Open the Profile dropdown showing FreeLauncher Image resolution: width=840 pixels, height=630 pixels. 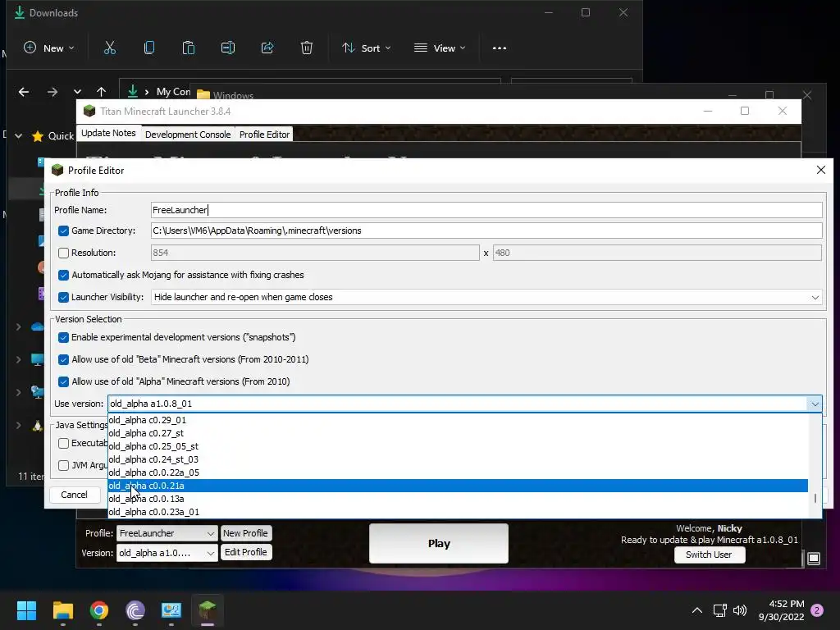(167, 533)
